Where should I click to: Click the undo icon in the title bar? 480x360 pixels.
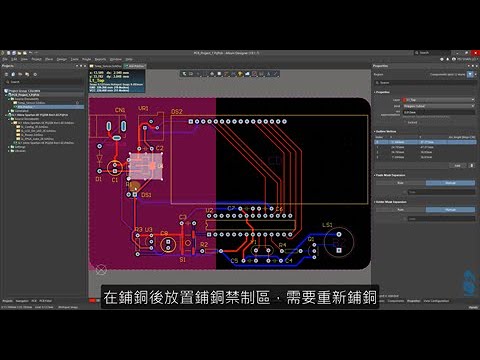point(31,53)
